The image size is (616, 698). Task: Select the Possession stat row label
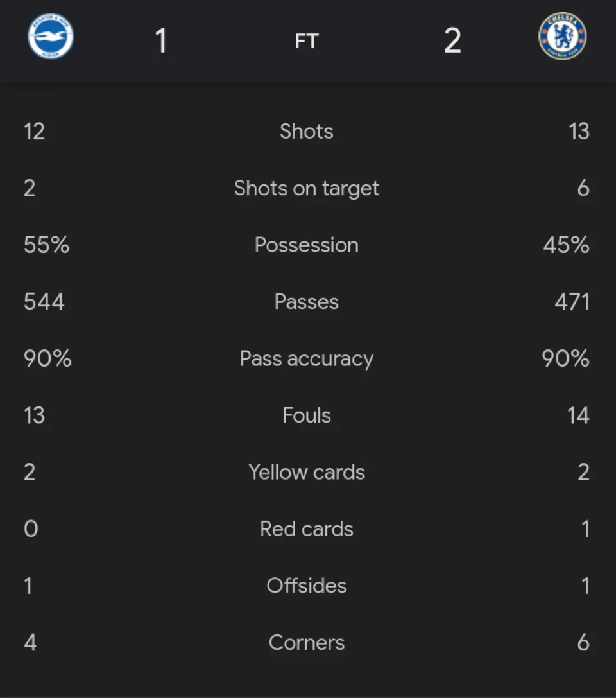point(307,245)
